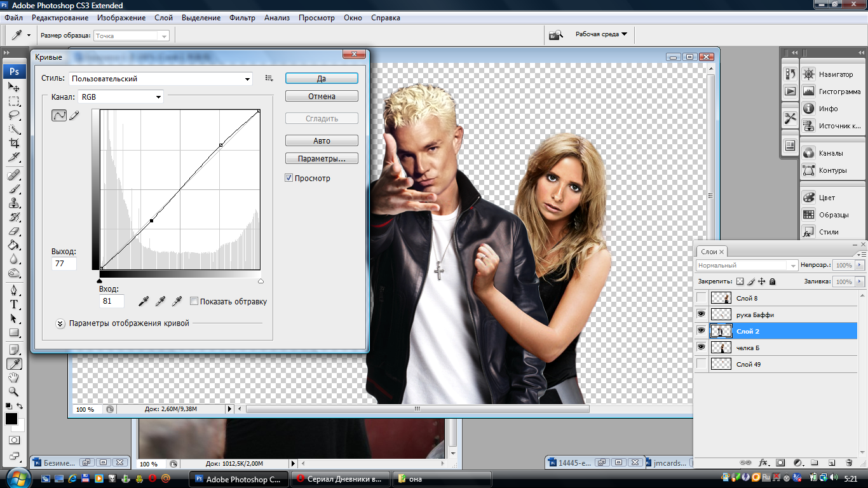Screen dimensions: 868x488
Task: Select the Magic Wand tool
Action: coord(14,129)
